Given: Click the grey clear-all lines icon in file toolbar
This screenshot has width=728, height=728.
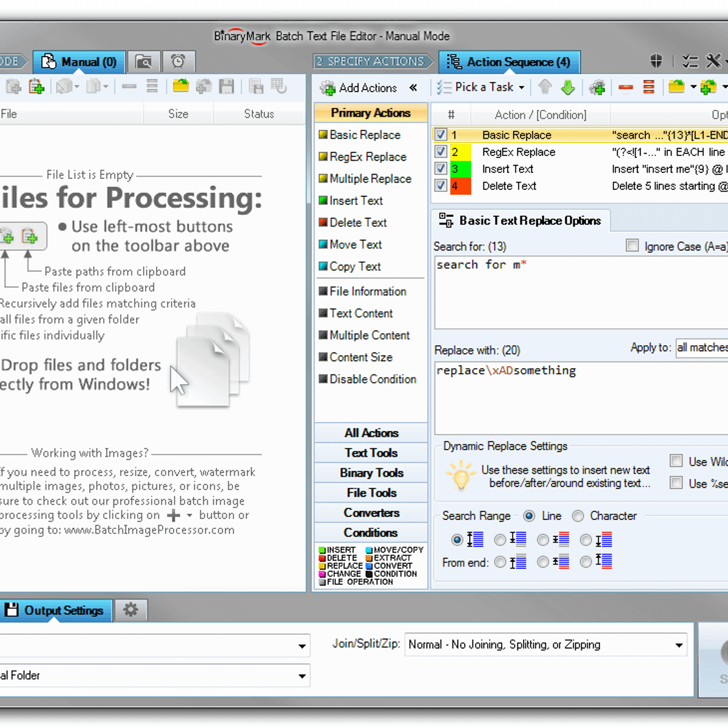Looking at the screenshot, I should (x=152, y=87).
